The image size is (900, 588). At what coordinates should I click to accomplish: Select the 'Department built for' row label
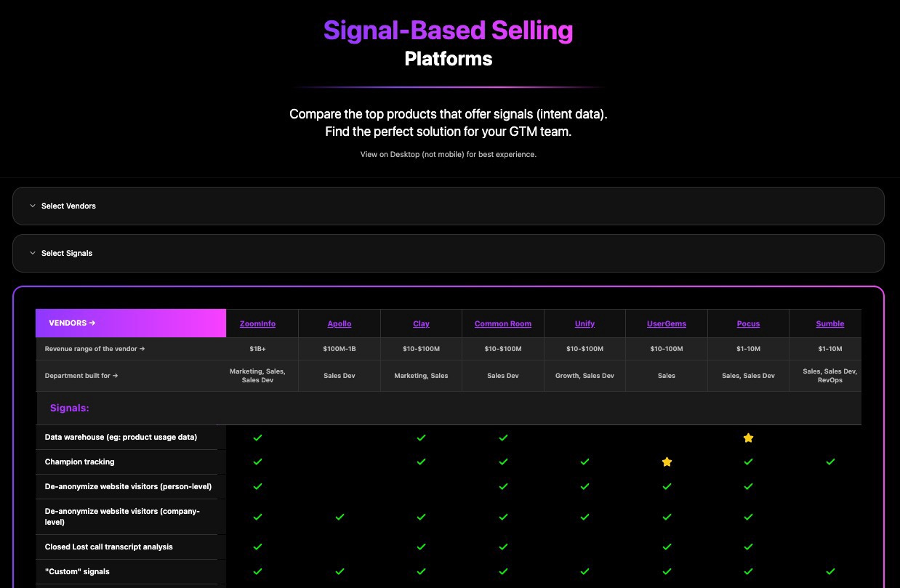tap(81, 376)
